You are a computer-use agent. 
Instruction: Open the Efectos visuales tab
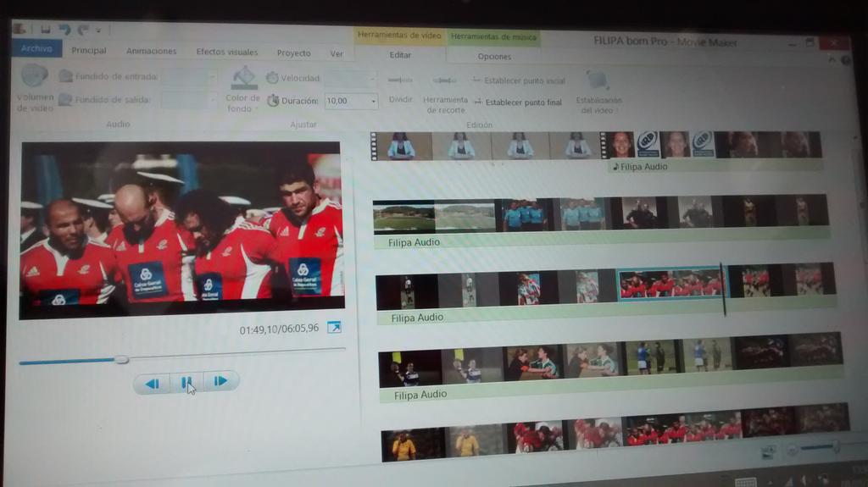click(x=227, y=52)
